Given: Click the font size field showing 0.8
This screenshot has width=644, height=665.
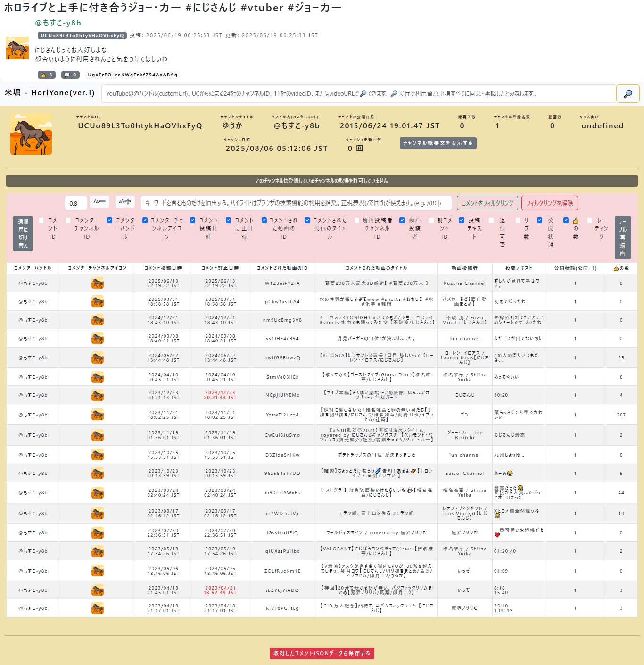Looking at the screenshot, I should [x=75, y=203].
